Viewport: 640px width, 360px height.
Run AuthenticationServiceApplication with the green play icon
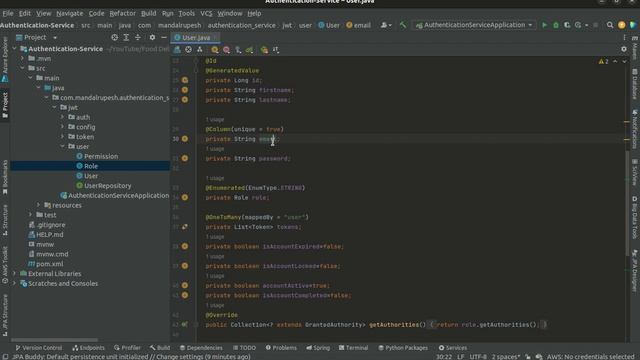point(544,25)
